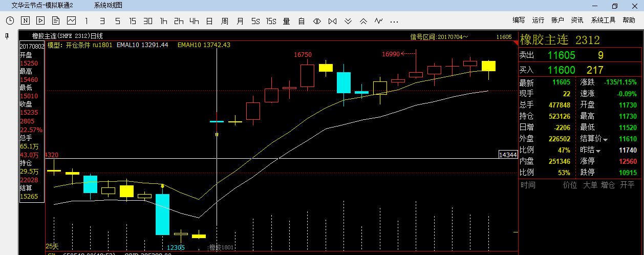This screenshot has width=644, height=255.
Task: Click the boxed line-chart toolbar icon
Action: point(71,21)
